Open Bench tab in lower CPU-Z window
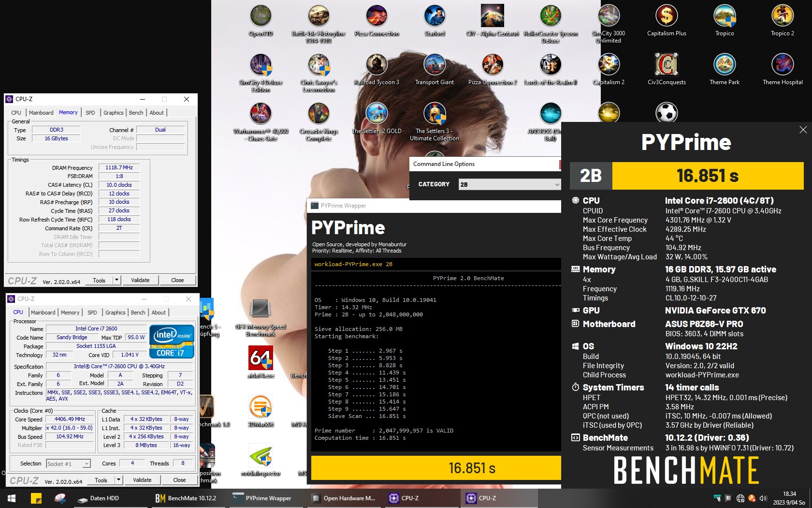Image resolution: width=812 pixels, height=508 pixels. (138, 313)
